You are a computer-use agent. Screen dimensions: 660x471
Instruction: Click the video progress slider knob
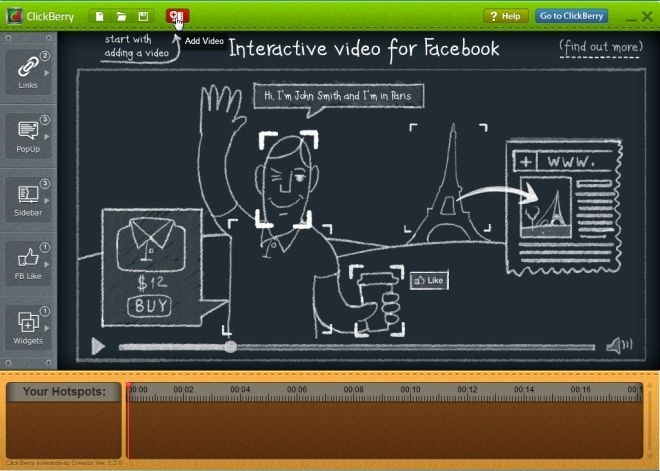click(230, 346)
